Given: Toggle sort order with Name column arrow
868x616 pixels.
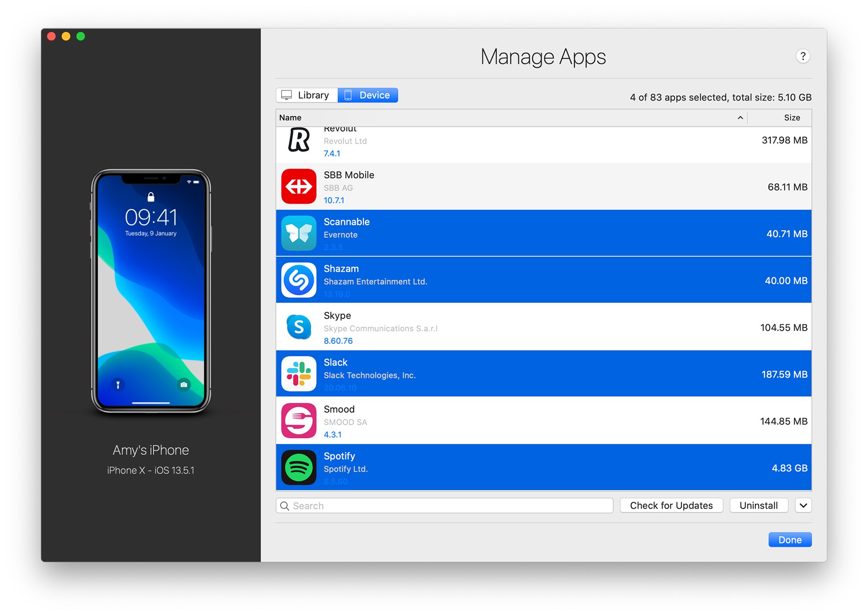Looking at the screenshot, I should click(x=740, y=118).
